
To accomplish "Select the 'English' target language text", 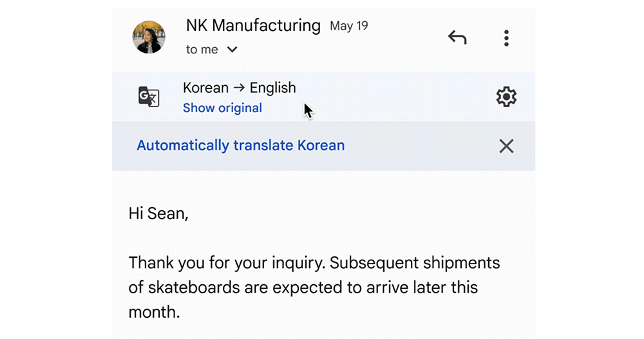I will [272, 88].
